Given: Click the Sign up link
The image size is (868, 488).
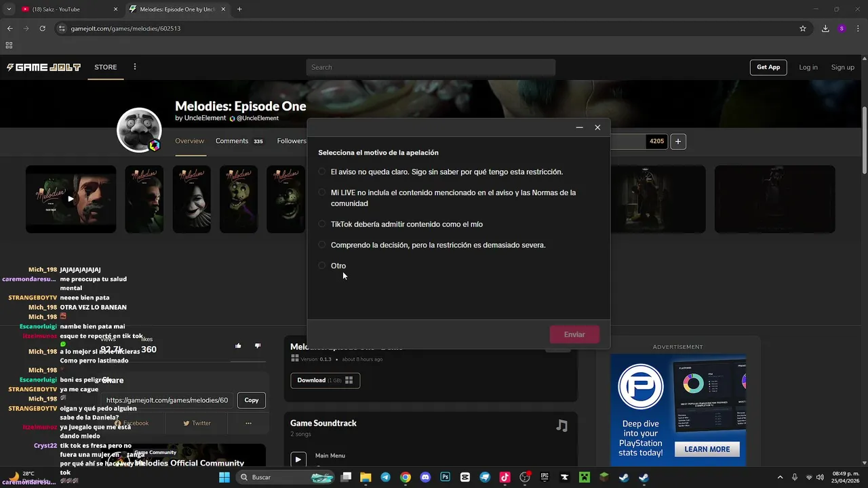Looking at the screenshot, I should click(843, 67).
